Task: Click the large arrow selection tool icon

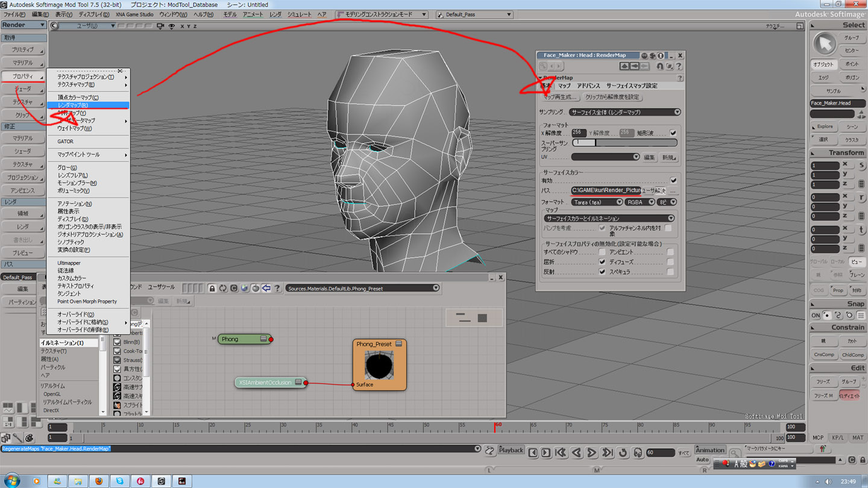Action: click(824, 44)
